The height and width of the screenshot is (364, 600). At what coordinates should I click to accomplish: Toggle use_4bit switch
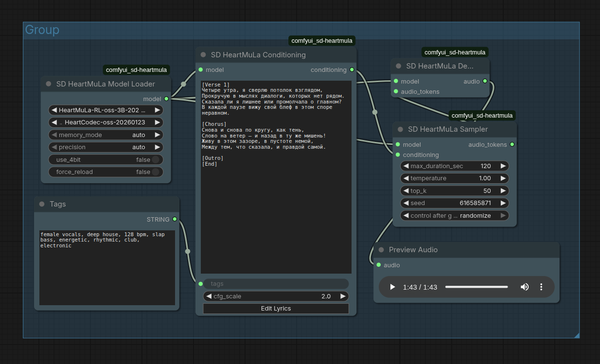[155, 159]
